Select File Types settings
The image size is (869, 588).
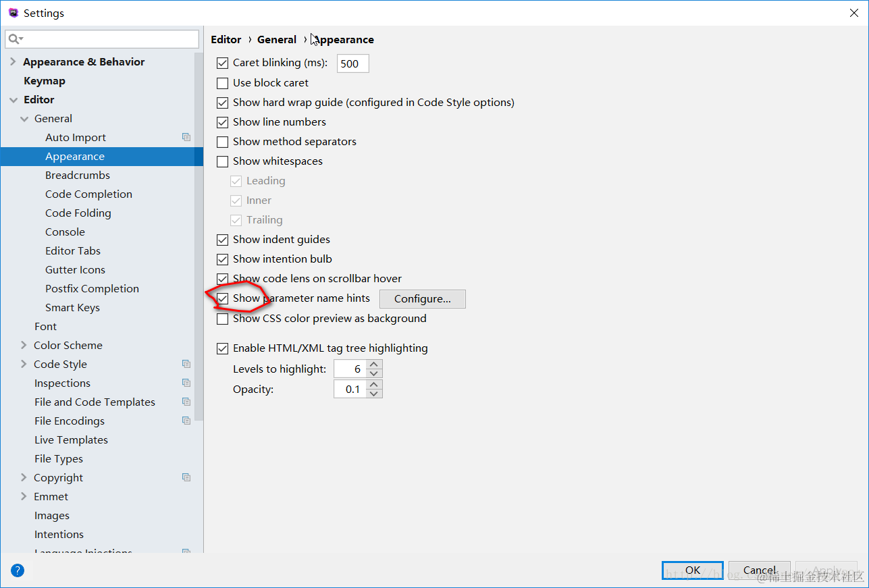click(x=59, y=458)
